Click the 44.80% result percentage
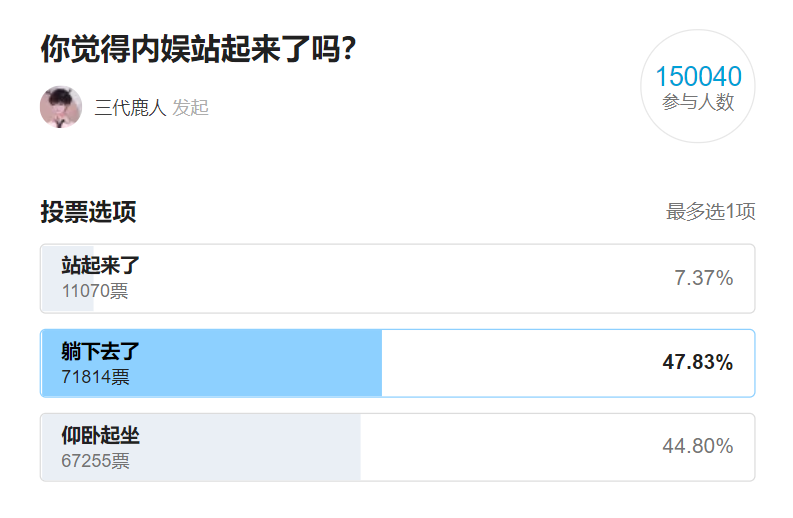Viewport: 793px width, 518px height. (697, 446)
